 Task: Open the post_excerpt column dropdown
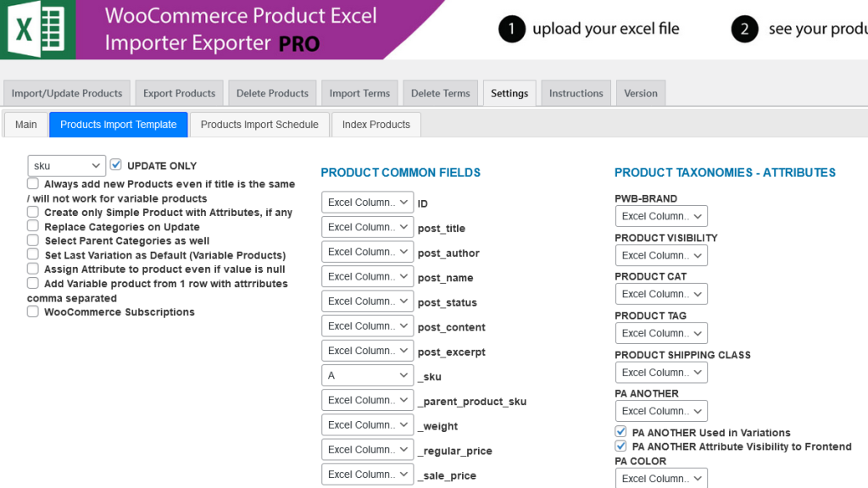[368, 351]
